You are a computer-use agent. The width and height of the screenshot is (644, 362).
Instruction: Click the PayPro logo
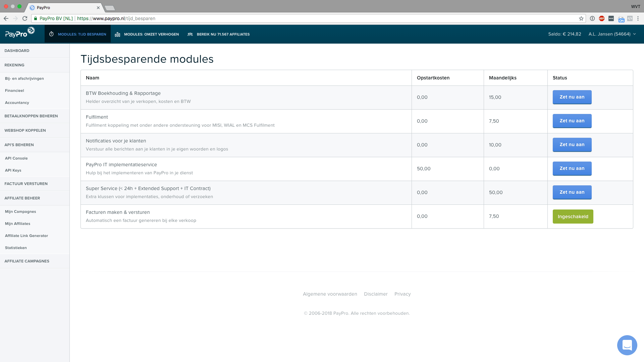20,33
